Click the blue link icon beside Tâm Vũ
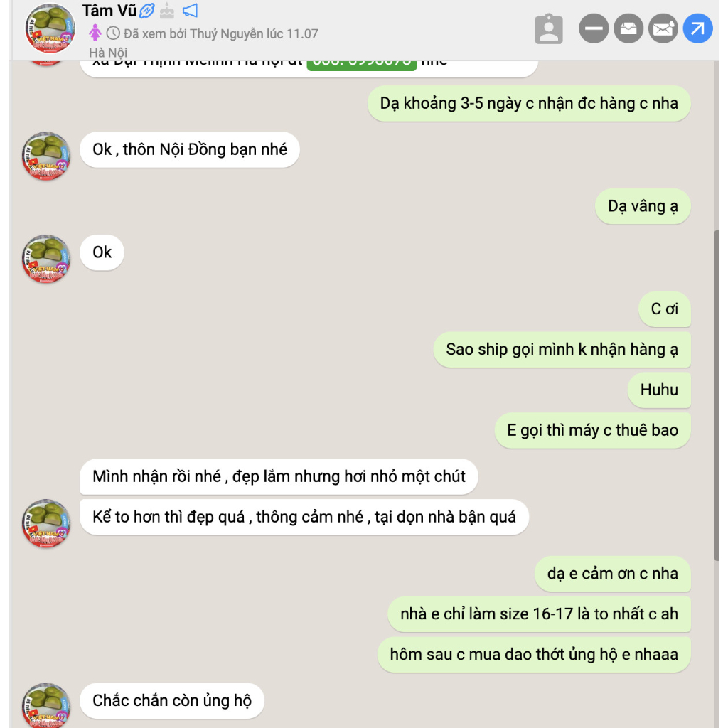 tap(147, 10)
